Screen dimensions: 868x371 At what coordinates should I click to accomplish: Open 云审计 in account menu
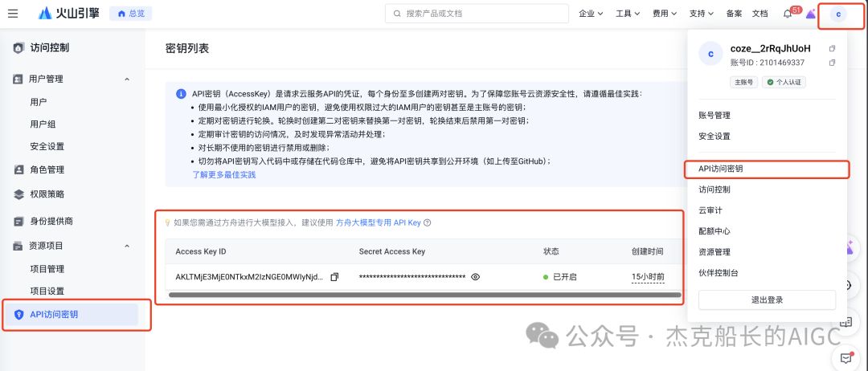710,210
